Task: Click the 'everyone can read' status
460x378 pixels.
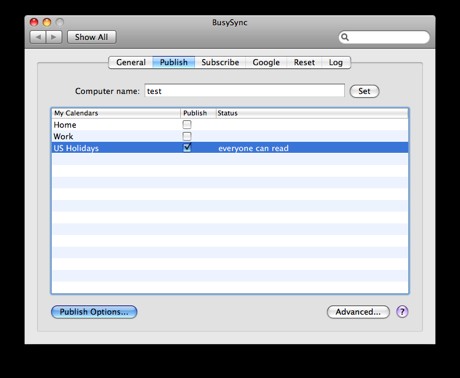Action: coord(253,148)
